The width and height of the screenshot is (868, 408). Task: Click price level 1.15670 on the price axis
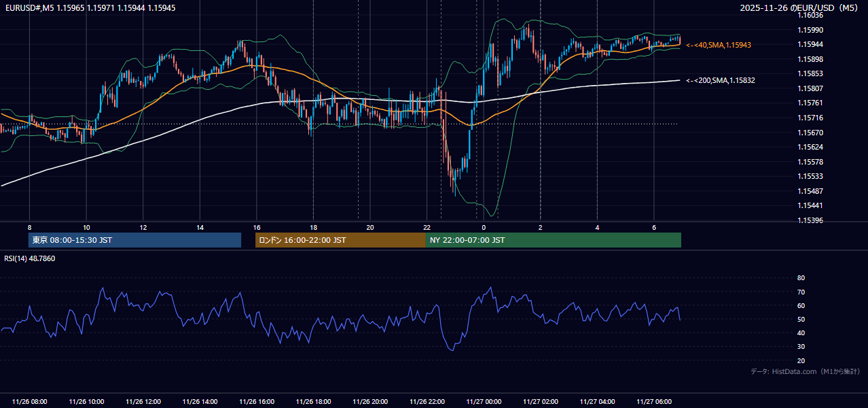(x=810, y=133)
